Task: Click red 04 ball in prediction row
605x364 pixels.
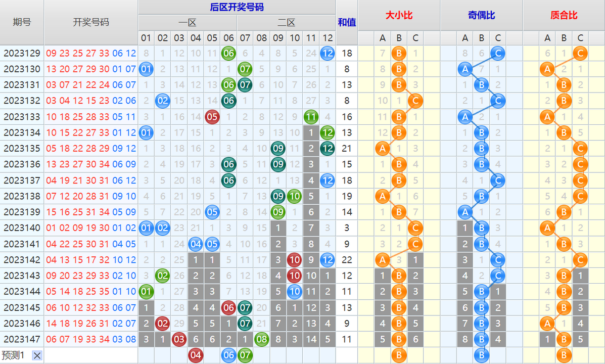Action: point(196,355)
